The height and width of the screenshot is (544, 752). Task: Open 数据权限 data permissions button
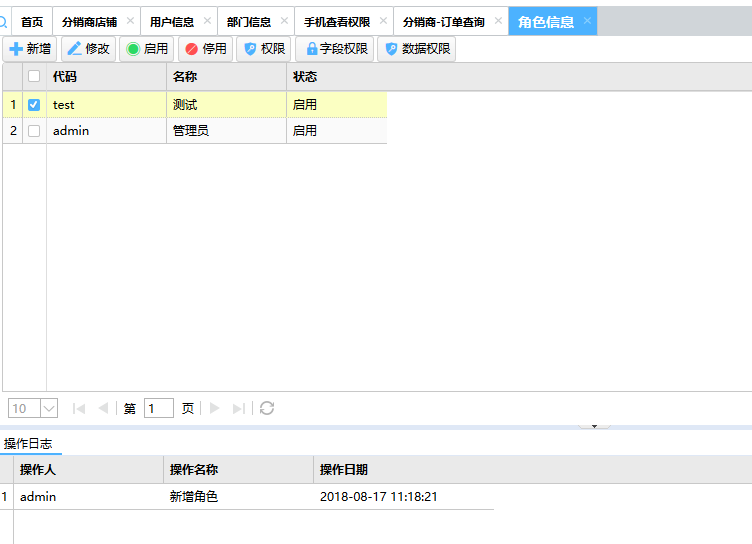(x=416, y=49)
